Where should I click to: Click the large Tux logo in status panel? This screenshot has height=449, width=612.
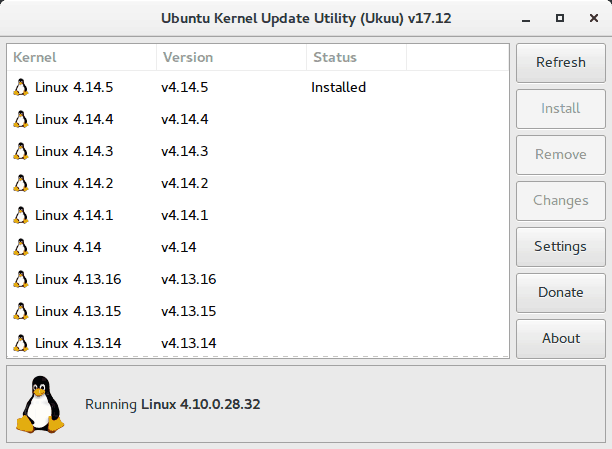click(41, 404)
